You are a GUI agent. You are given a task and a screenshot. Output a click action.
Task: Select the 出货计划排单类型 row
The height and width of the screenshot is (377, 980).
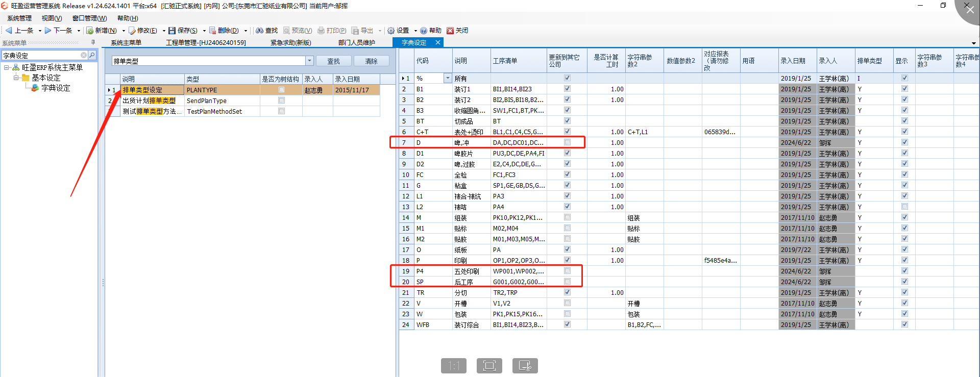pos(242,100)
